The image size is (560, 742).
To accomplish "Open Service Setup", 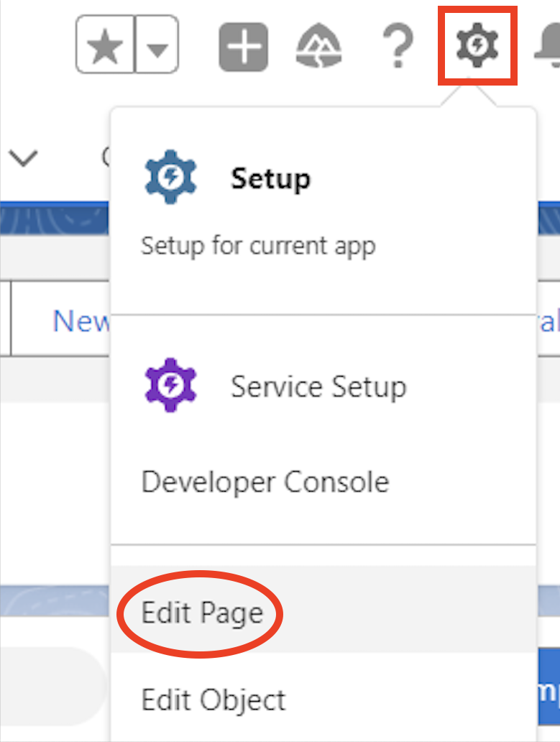I will (318, 385).
